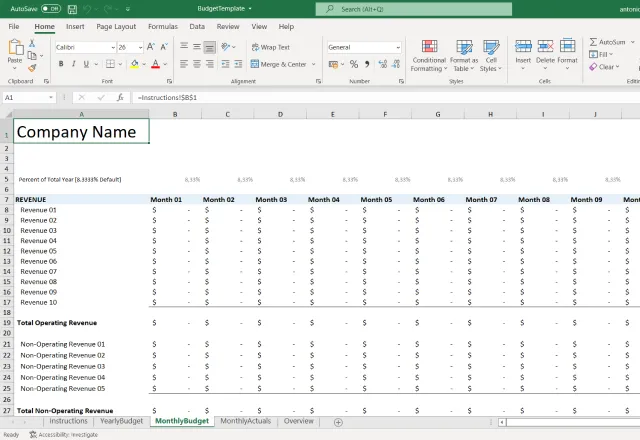Screen dimensions: 640x440
Task: Click the Orientation text angle icon
Action: (x=226, y=47)
